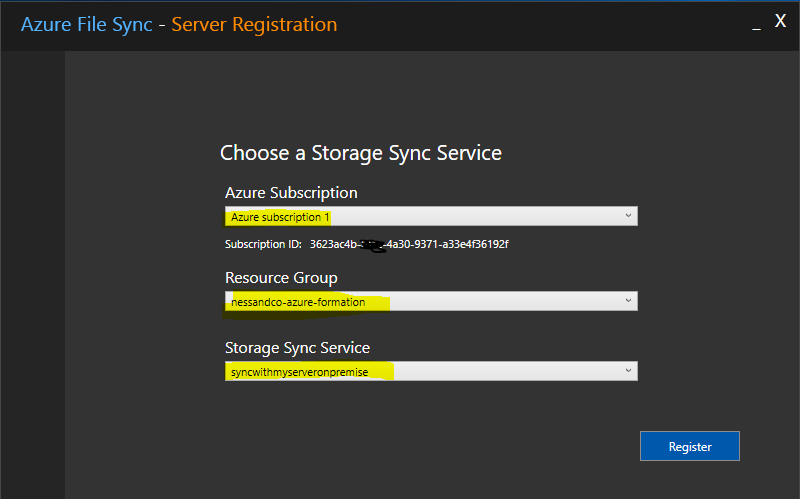Viewport: 800px width, 499px height.
Task: Click the 'Azure File Sync' title text
Action: (87, 24)
